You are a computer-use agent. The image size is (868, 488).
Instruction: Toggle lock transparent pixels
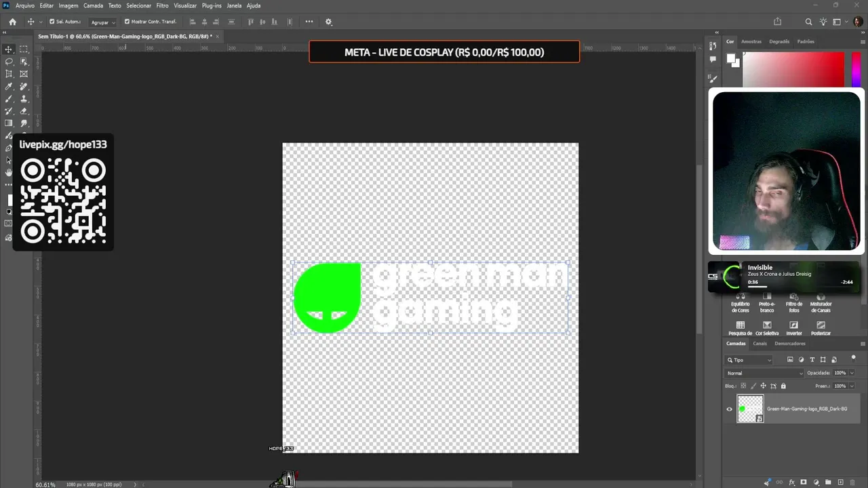coord(743,386)
